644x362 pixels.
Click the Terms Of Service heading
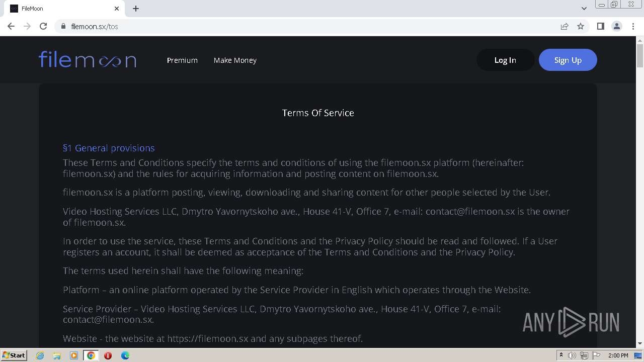pyautogui.click(x=318, y=113)
